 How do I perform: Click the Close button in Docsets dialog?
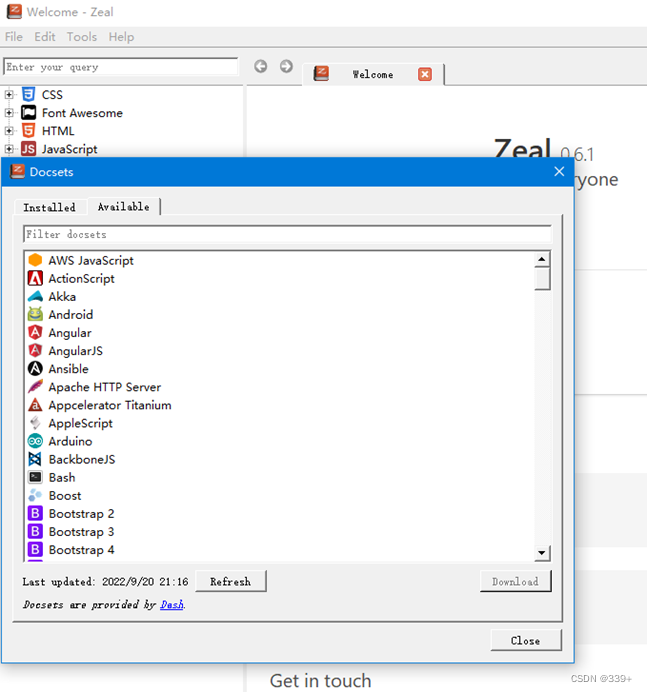[x=526, y=640]
